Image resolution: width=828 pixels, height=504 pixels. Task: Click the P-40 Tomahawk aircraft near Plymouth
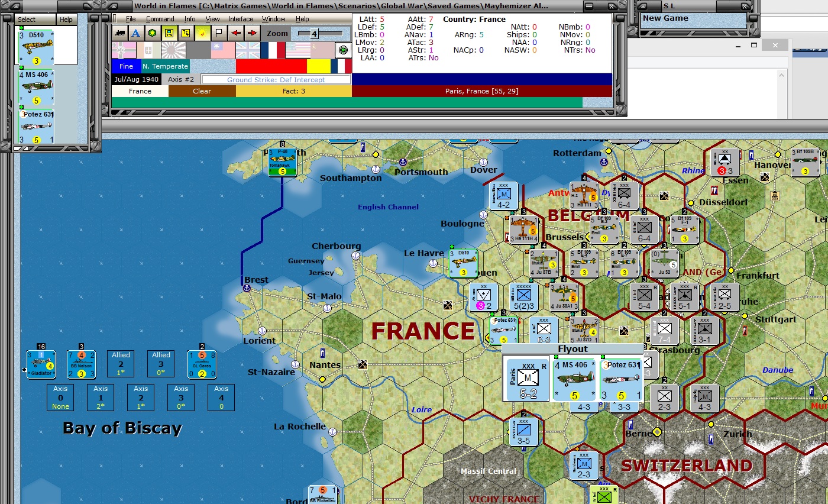(283, 161)
